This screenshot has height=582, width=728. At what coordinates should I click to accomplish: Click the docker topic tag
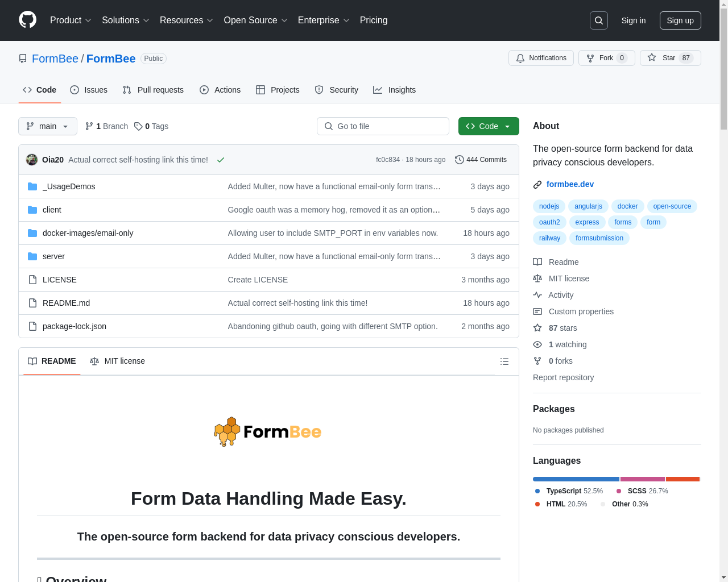point(628,206)
